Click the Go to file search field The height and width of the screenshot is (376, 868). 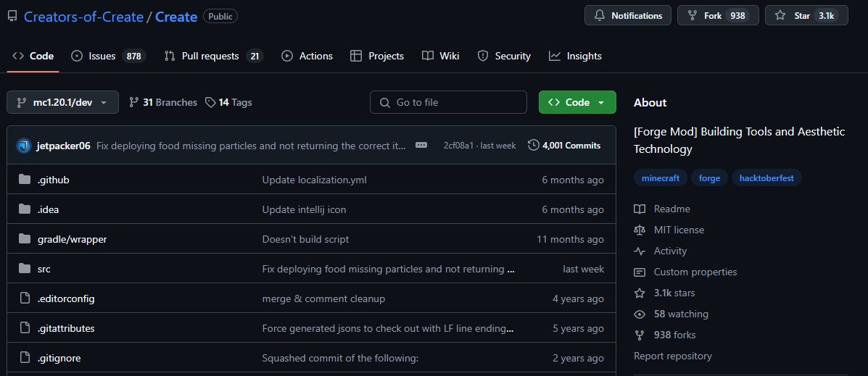click(448, 103)
